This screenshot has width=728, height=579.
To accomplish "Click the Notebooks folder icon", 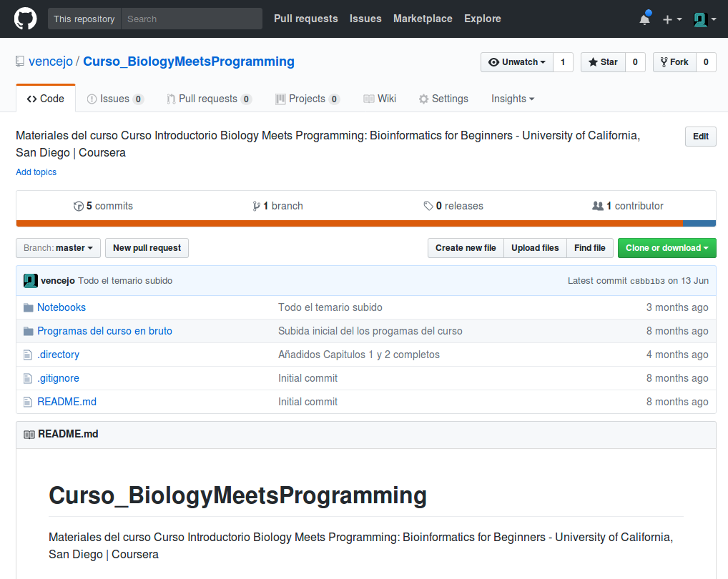I will [x=29, y=307].
